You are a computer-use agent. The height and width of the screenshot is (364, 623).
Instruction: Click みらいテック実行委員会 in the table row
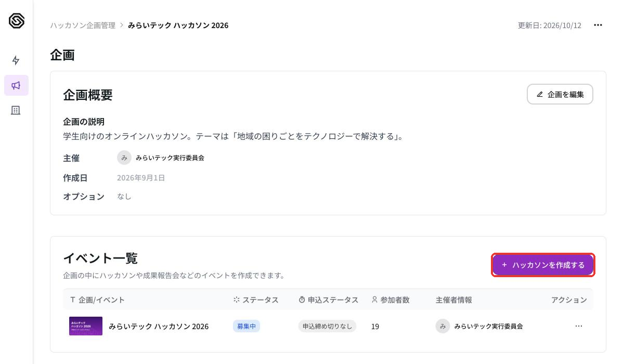pos(488,326)
